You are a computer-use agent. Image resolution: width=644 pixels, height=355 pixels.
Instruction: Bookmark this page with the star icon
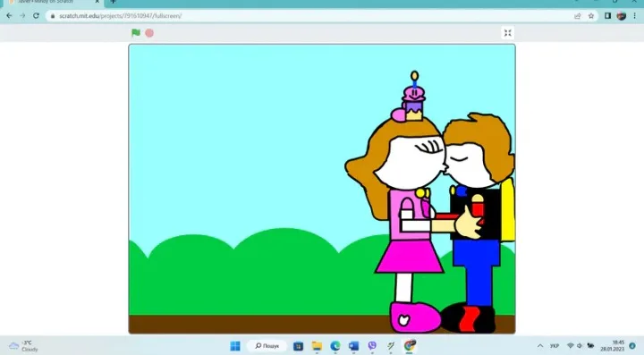point(591,15)
